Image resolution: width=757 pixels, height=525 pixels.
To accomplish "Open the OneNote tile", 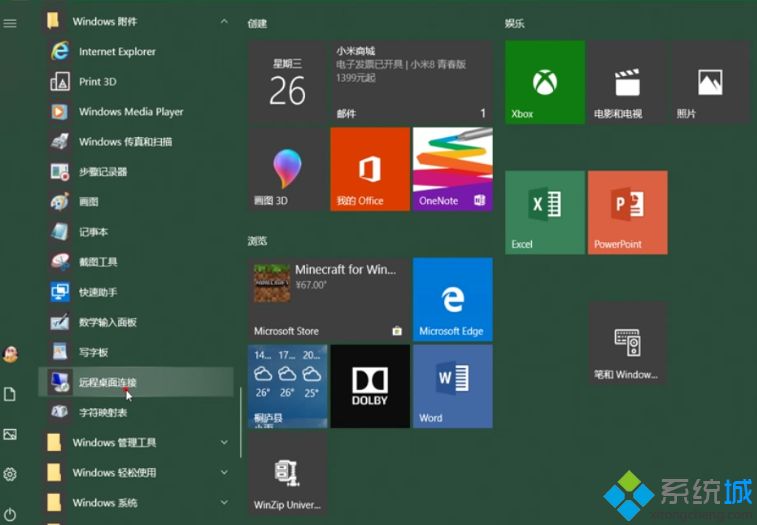I will click(453, 169).
